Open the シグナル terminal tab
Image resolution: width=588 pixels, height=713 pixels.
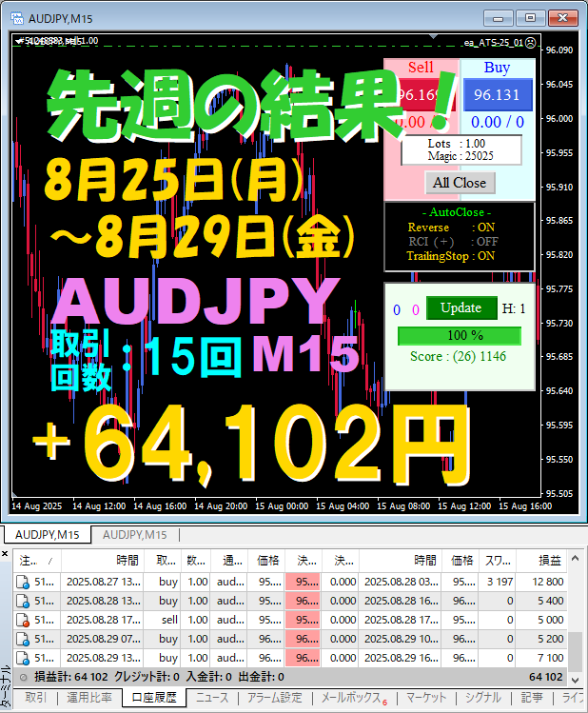[x=482, y=698]
